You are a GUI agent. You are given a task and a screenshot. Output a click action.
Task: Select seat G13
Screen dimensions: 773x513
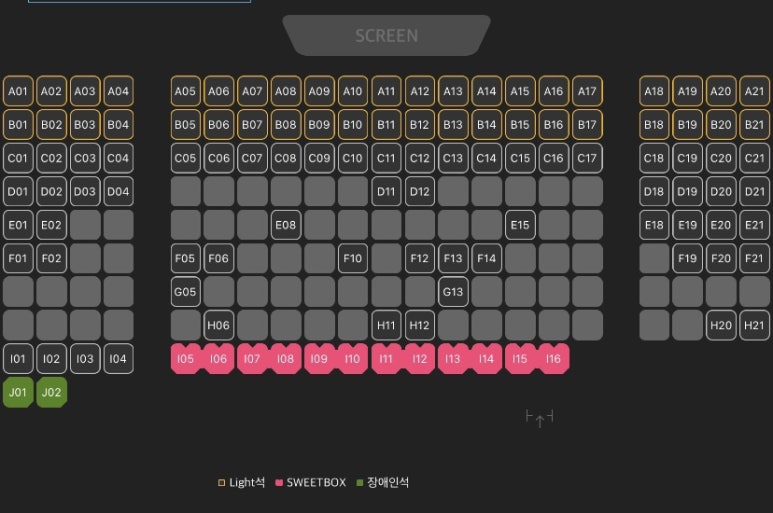pos(453,292)
